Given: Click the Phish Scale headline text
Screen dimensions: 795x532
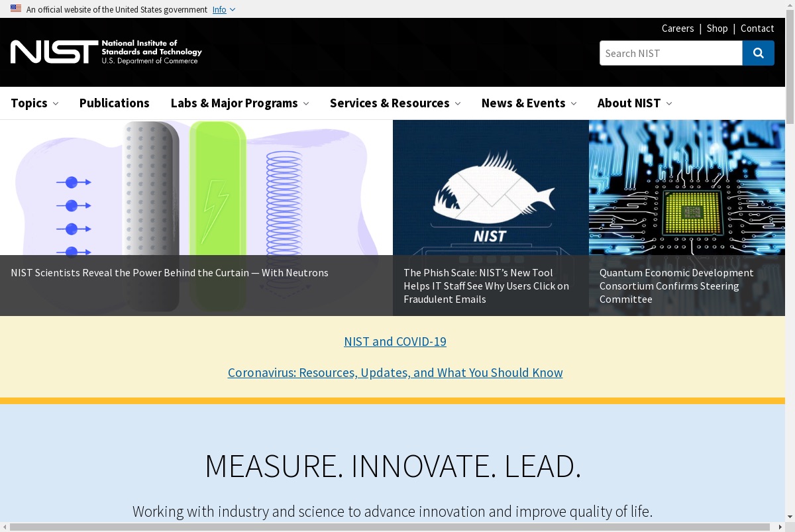Looking at the screenshot, I should [x=486, y=286].
